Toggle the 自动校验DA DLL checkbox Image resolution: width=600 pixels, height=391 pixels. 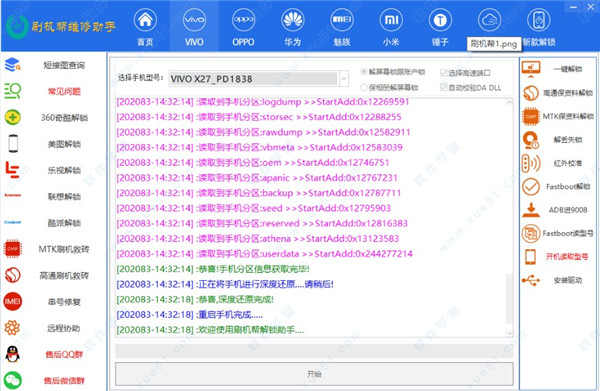pos(443,88)
